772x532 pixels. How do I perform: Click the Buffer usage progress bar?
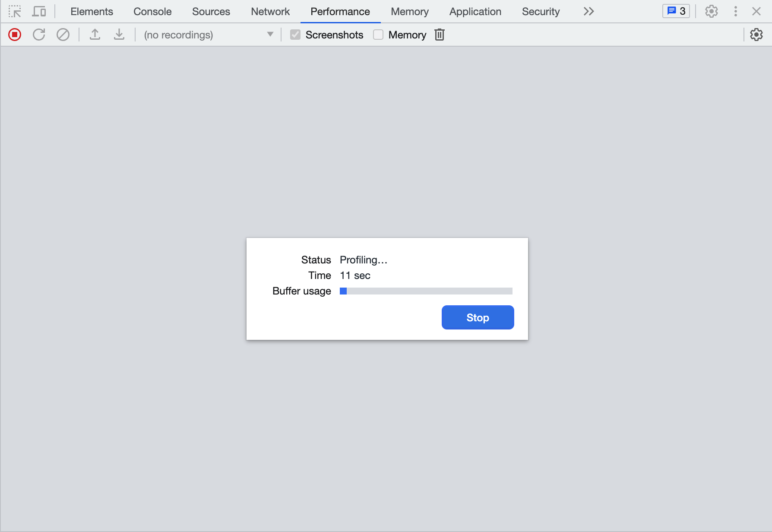pyautogui.click(x=426, y=291)
